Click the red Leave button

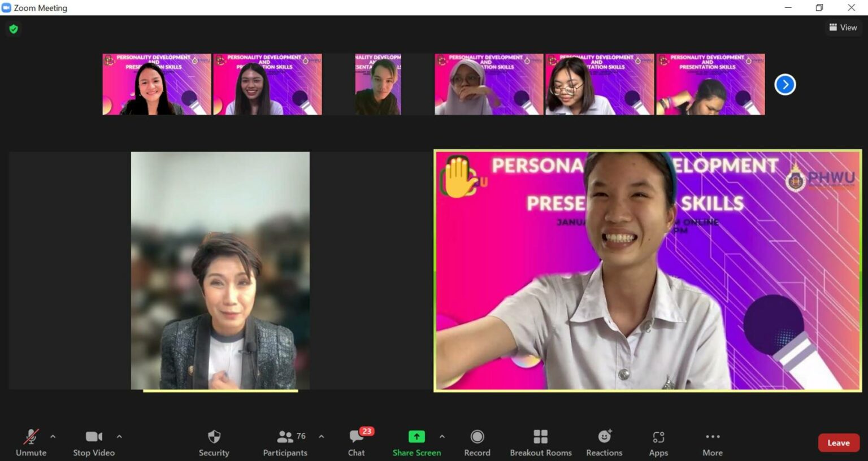point(839,443)
